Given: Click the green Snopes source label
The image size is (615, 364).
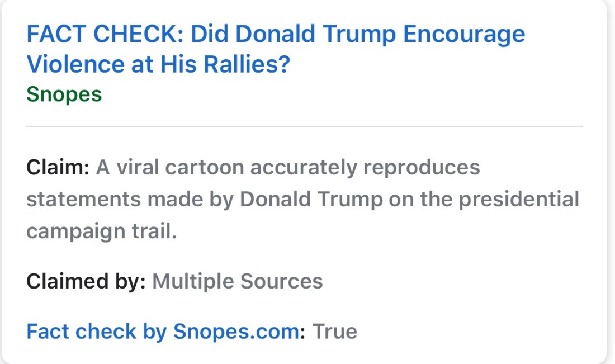Looking at the screenshot, I should tap(64, 94).
